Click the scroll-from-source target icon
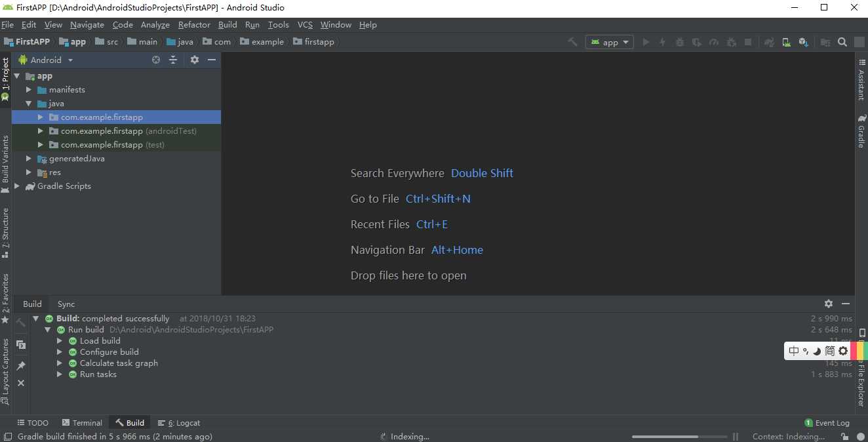Viewport: 868px width, 442px height. (x=156, y=60)
